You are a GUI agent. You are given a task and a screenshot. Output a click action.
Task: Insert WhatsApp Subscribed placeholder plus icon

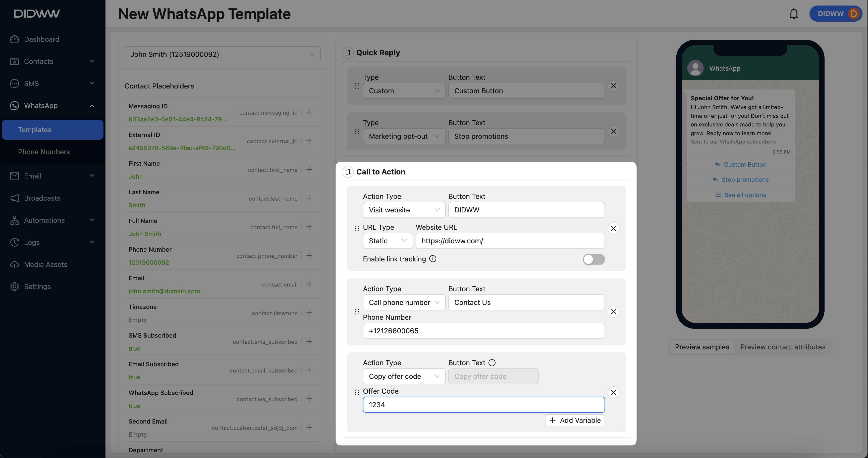(309, 399)
